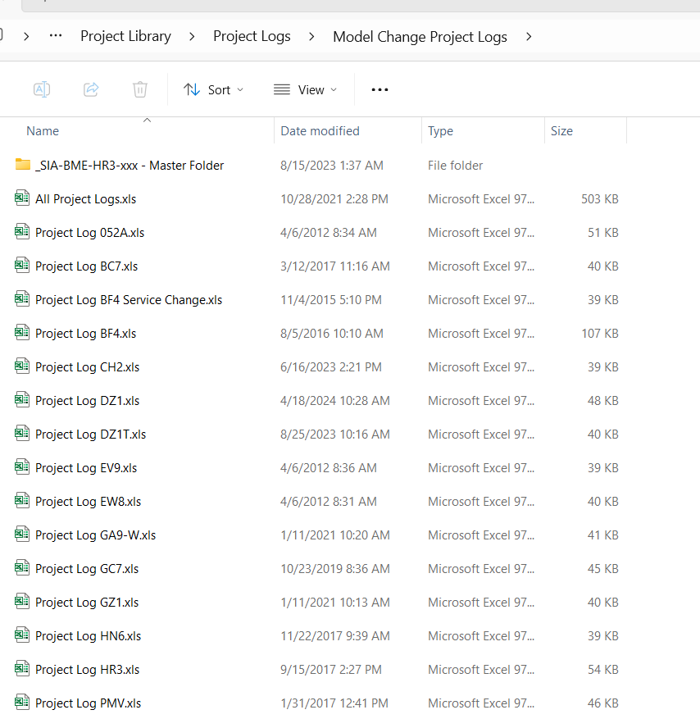Viewport: 700px width, 728px height.
Task: Open the View dropdown menu
Action: click(305, 89)
